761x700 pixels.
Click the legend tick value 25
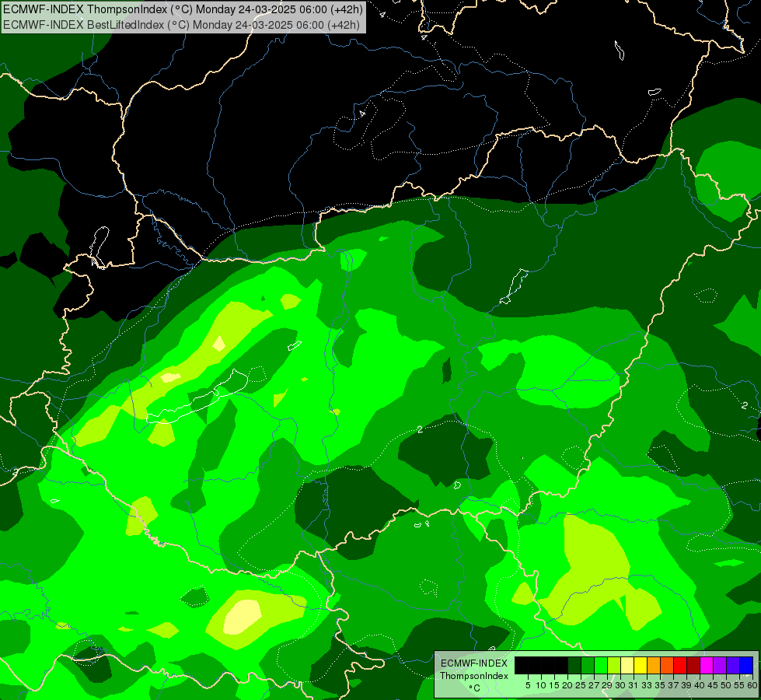581,685
